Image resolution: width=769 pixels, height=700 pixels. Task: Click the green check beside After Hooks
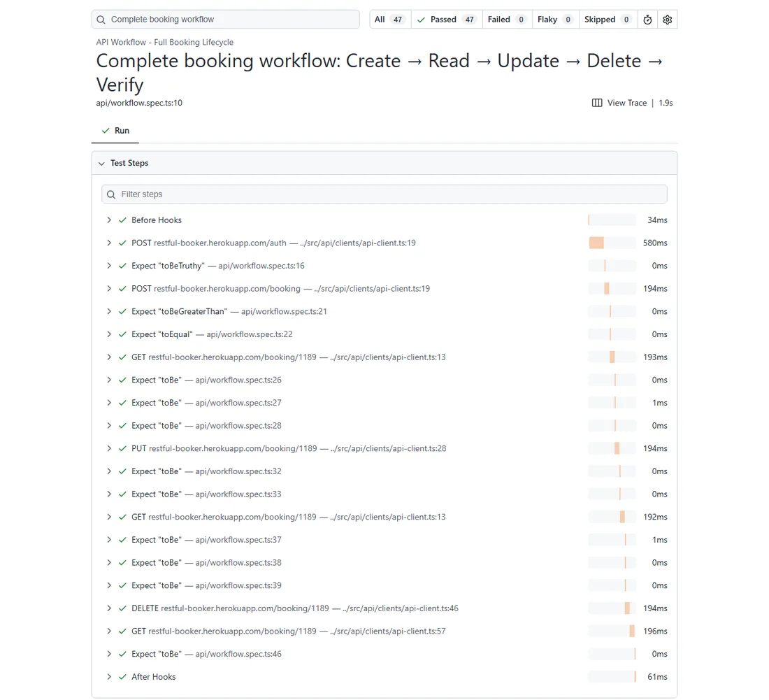point(122,677)
